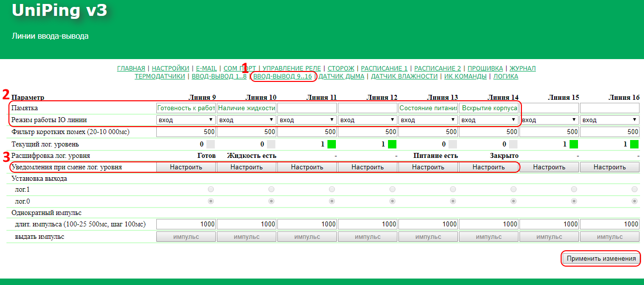Open the ЛОГИКА page
The image size is (644, 285).
click(x=506, y=76)
